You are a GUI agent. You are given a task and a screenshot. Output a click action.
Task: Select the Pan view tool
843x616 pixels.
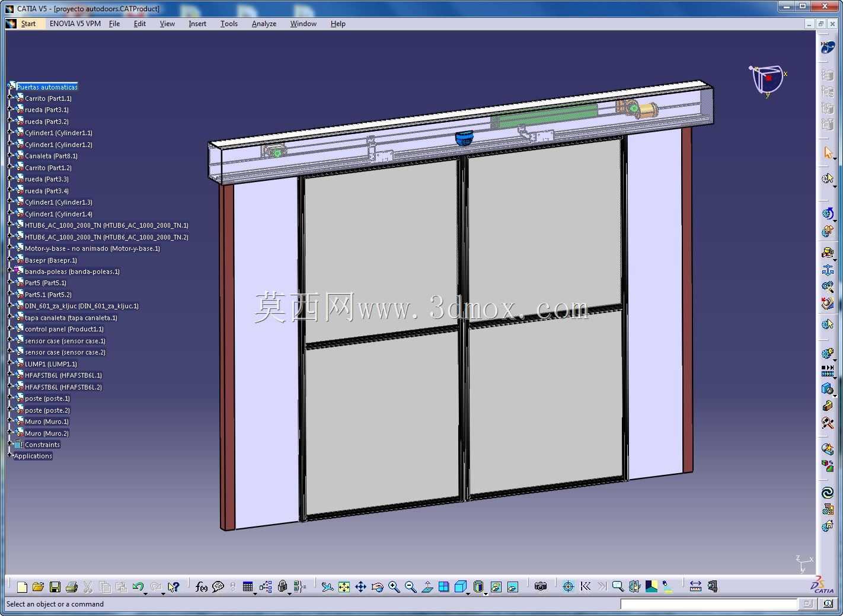(x=360, y=587)
